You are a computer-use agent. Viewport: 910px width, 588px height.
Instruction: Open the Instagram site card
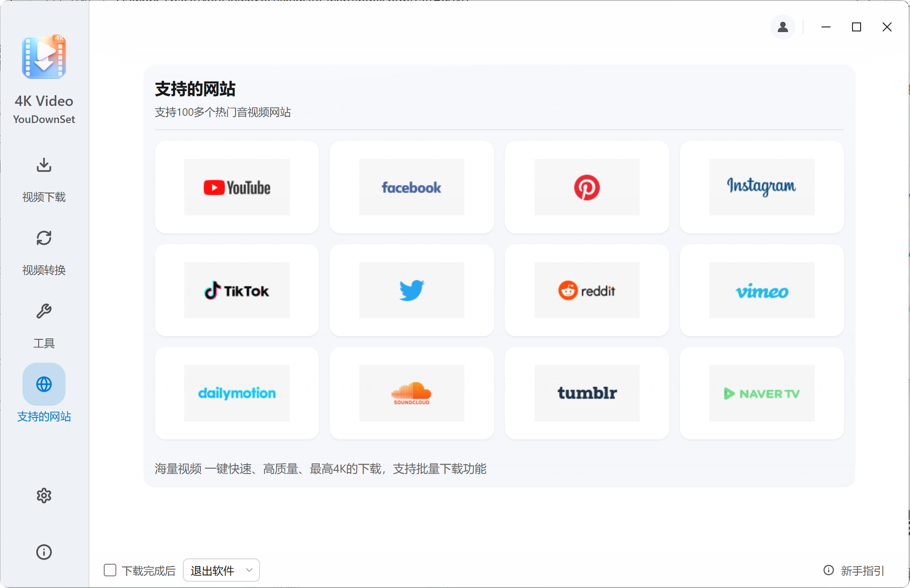tap(761, 187)
